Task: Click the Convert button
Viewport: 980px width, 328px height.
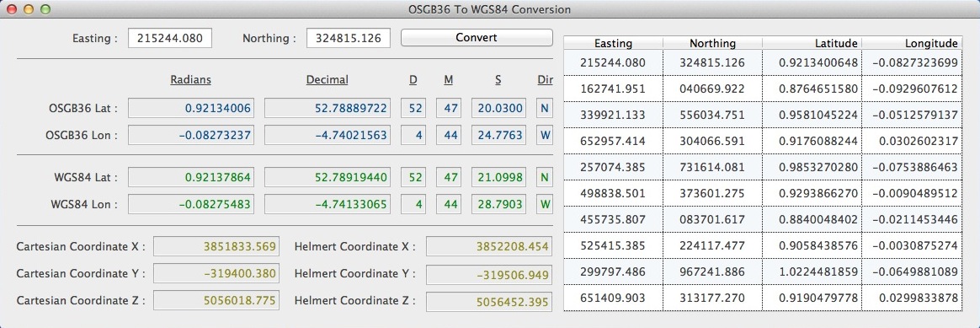Action: click(477, 38)
